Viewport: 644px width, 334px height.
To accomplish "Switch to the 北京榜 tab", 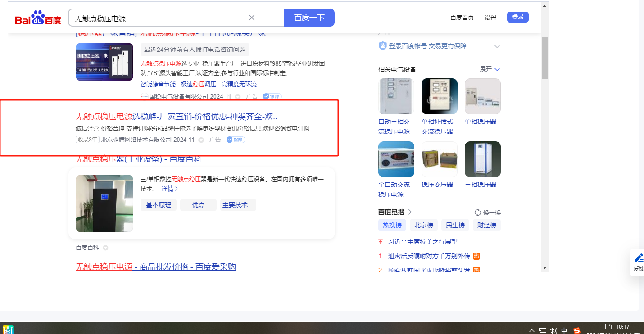I will [x=424, y=225].
